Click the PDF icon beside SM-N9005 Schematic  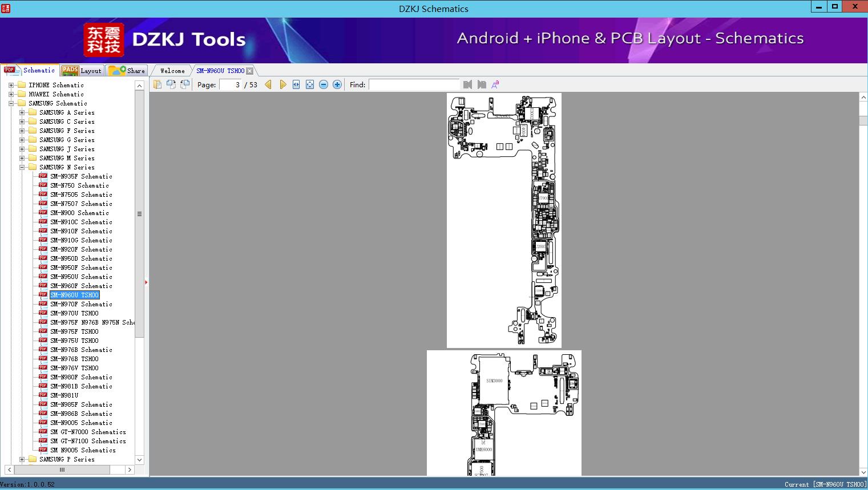point(43,422)
